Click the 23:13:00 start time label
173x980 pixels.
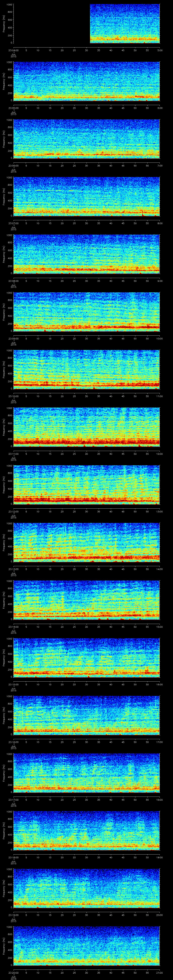coord(13,569)
